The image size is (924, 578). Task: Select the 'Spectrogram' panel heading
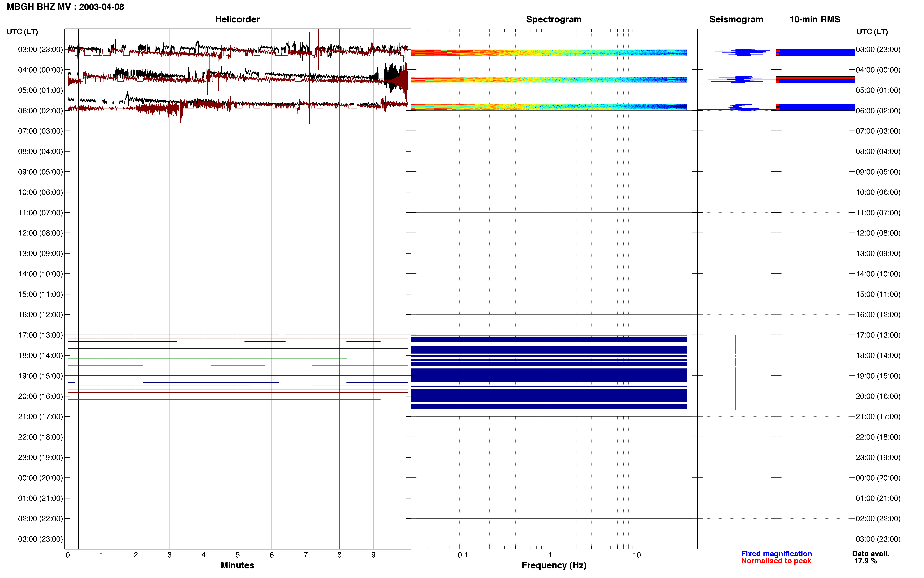(x=554, y=19)
